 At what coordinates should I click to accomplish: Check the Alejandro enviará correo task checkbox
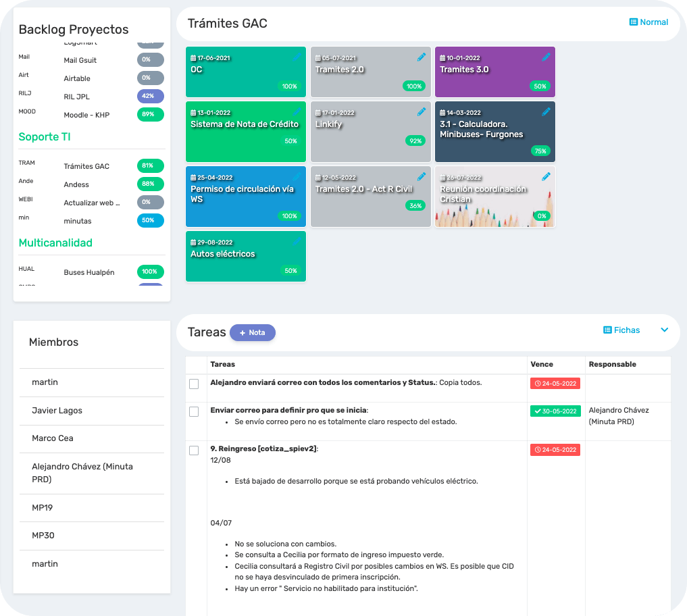194,384
